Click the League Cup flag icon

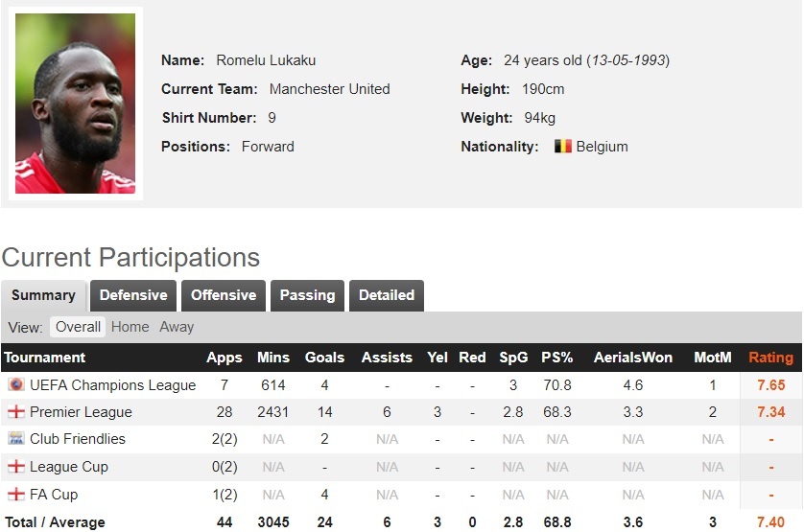click(15, 467)
